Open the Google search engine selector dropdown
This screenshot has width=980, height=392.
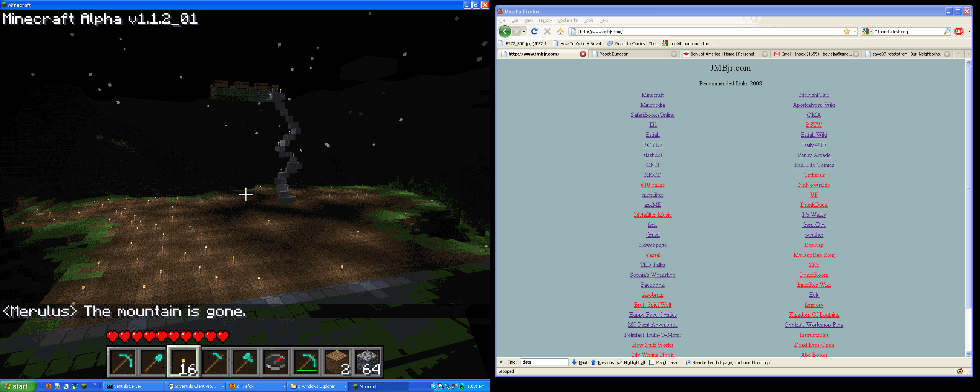[x=871, y=31]
